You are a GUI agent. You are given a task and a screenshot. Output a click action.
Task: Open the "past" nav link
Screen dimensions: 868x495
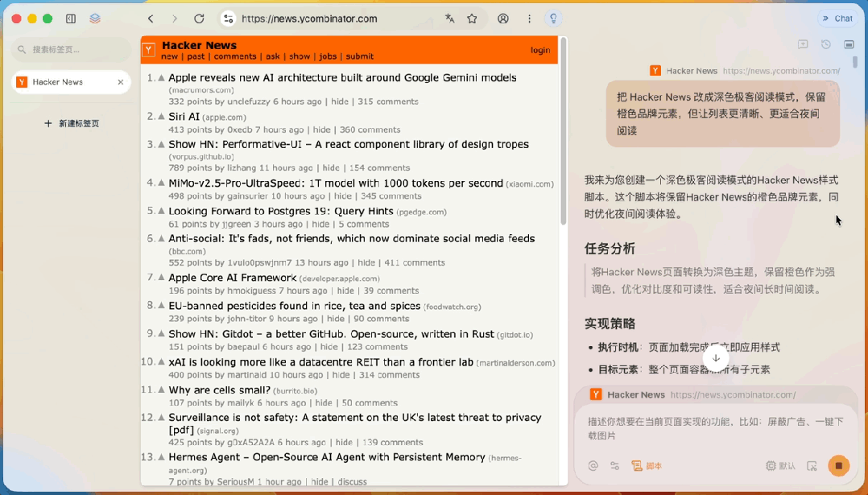(x=196, y=56)
